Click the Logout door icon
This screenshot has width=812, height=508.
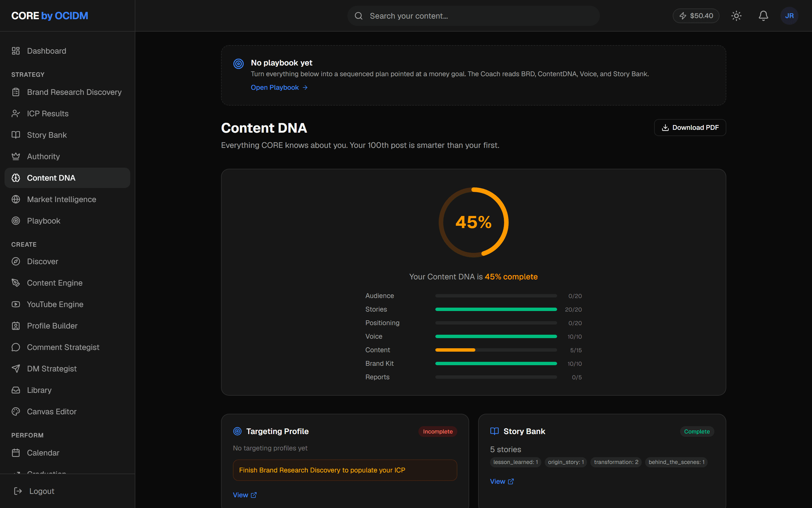pyautogui.click(x=18, y=491)
